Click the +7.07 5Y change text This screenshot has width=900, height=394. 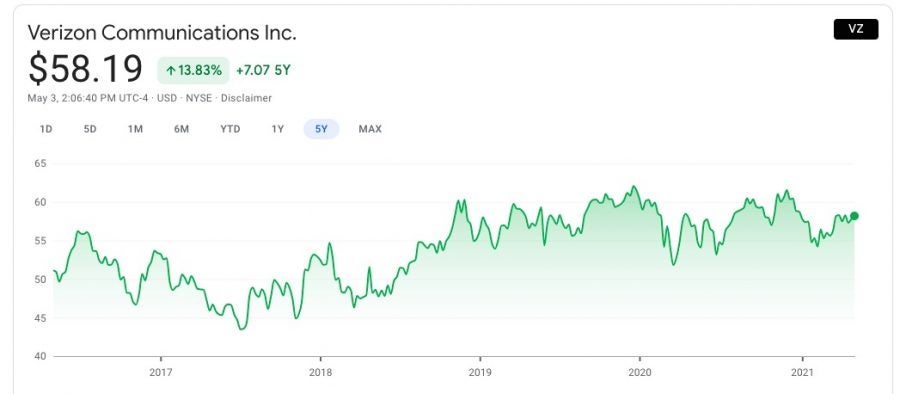point(263,71)
